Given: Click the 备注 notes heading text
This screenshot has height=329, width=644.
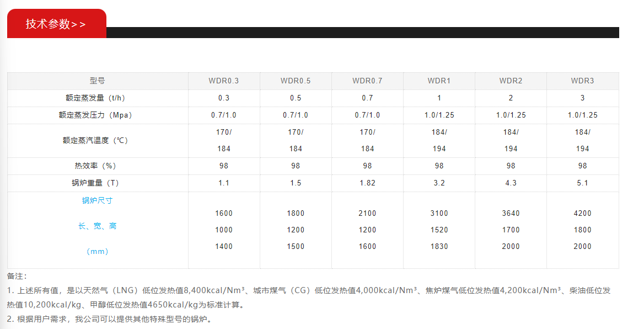Looking at the screenshot, I should (x=15, y=274).
